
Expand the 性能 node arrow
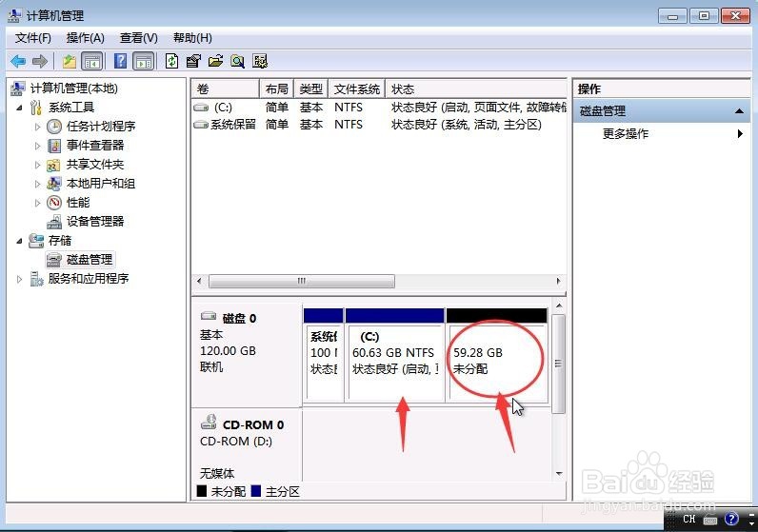(x=38, y=203)
